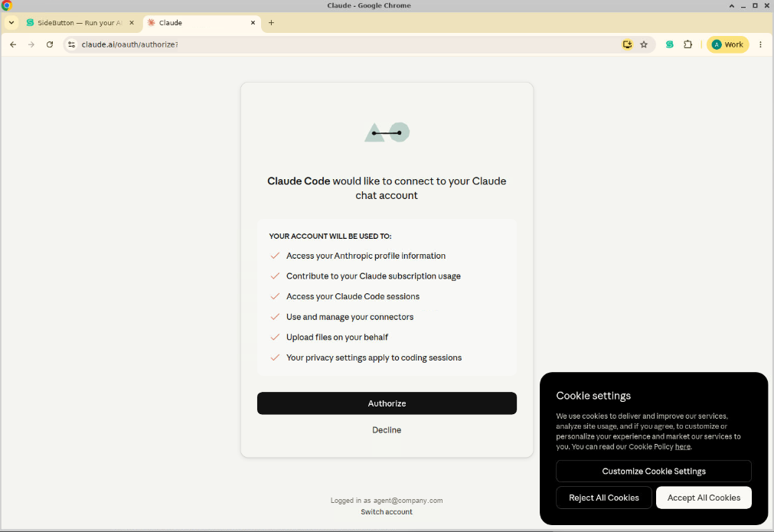774x532 pixels.
Task: Expand the tab search dropdown arrow
Action: [x=11, y=23]
